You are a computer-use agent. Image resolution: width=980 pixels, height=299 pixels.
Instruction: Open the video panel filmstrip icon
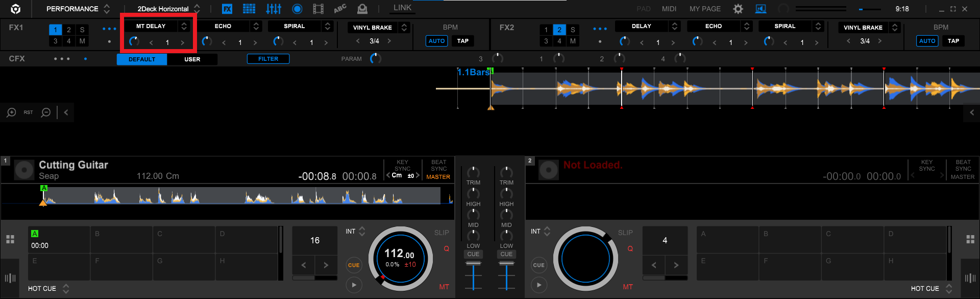coord(318,9)
